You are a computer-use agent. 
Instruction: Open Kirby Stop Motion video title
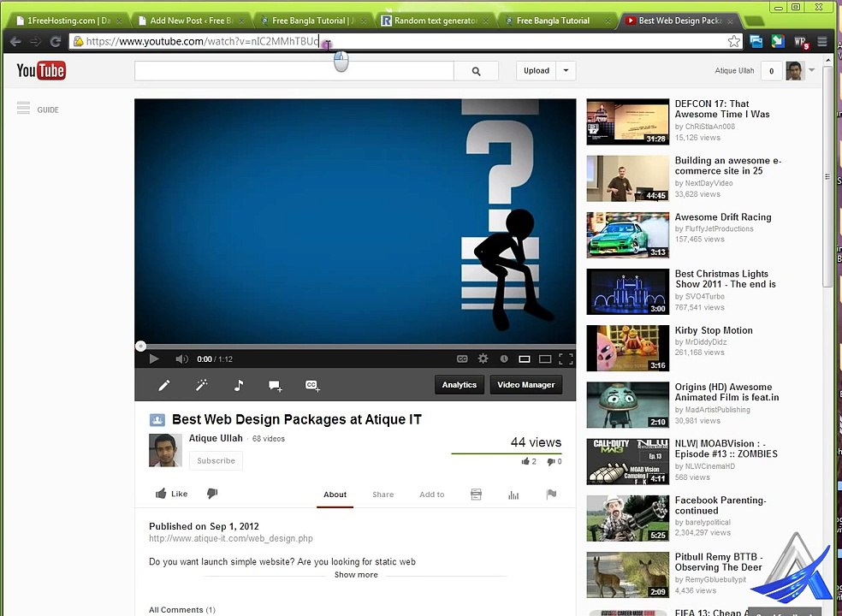714,330
